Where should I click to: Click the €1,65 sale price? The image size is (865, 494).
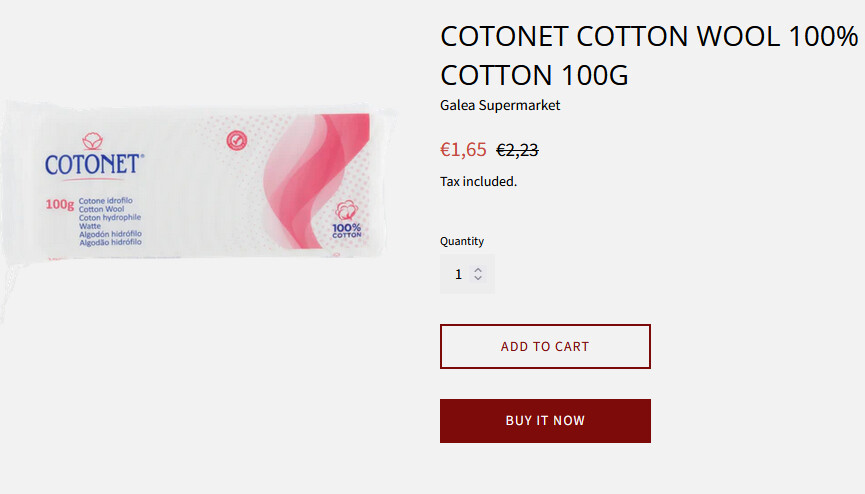click(463, 150)
